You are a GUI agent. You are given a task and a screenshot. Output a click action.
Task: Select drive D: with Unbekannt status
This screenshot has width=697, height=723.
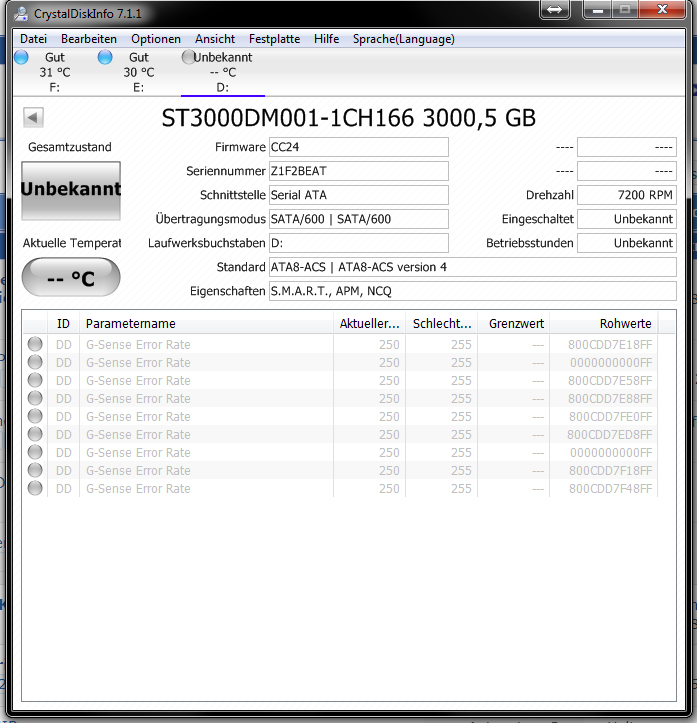tap(223, 72)
